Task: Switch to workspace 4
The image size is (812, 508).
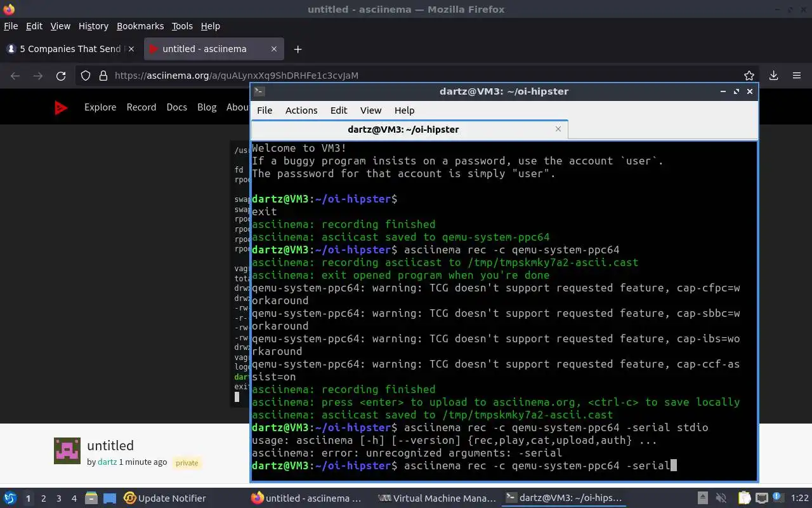Action: (x=74, y=498)
